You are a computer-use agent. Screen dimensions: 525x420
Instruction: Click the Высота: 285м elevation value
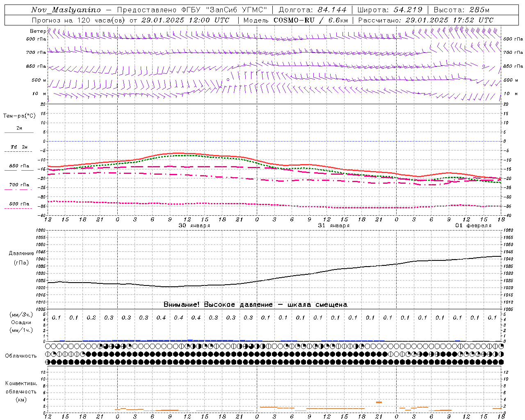pyautogui.click(x=461, y=10)
